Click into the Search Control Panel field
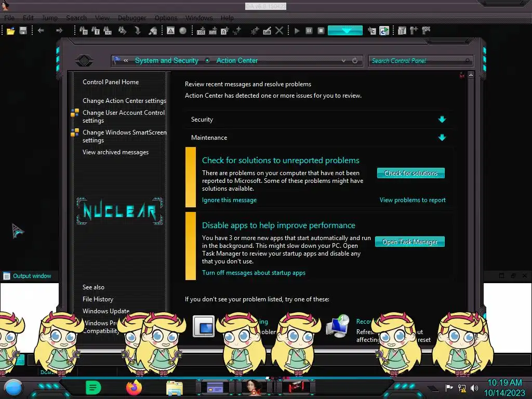Image resolution: width=532 pixels, height=399 pixels. pos(420,61)
